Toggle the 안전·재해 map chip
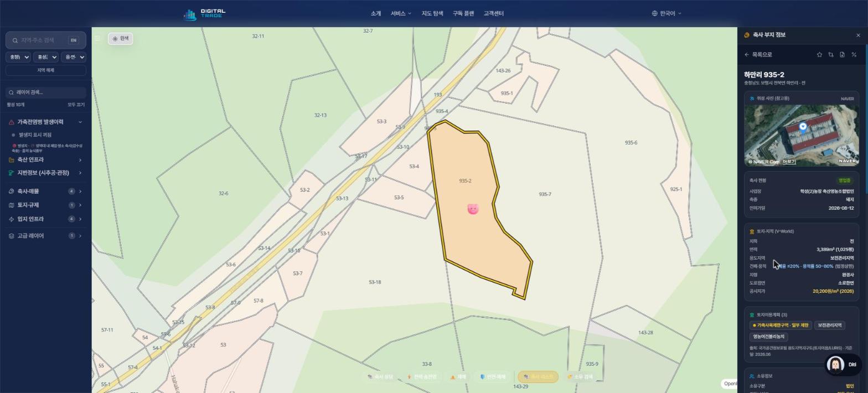The width and height of the screenshot is (868, 393). (492, 377)
